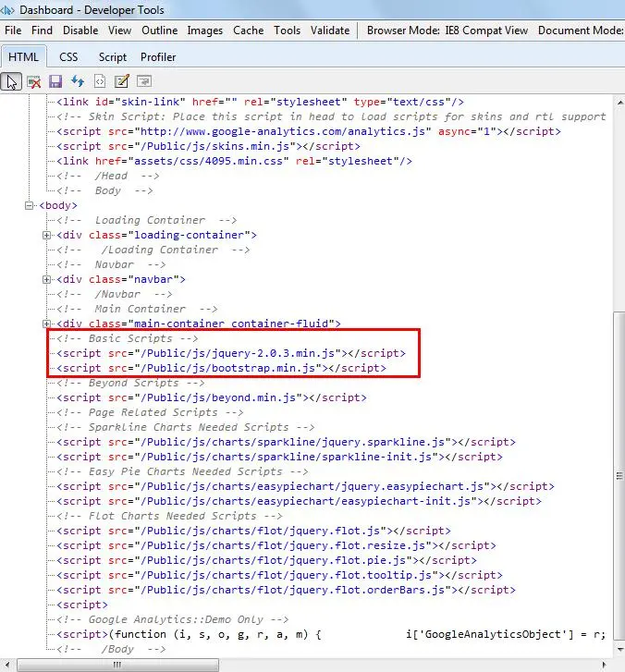Enable edit mode with the pencil icon
Viewport: 625px width, 672px height.
(122, 81)
